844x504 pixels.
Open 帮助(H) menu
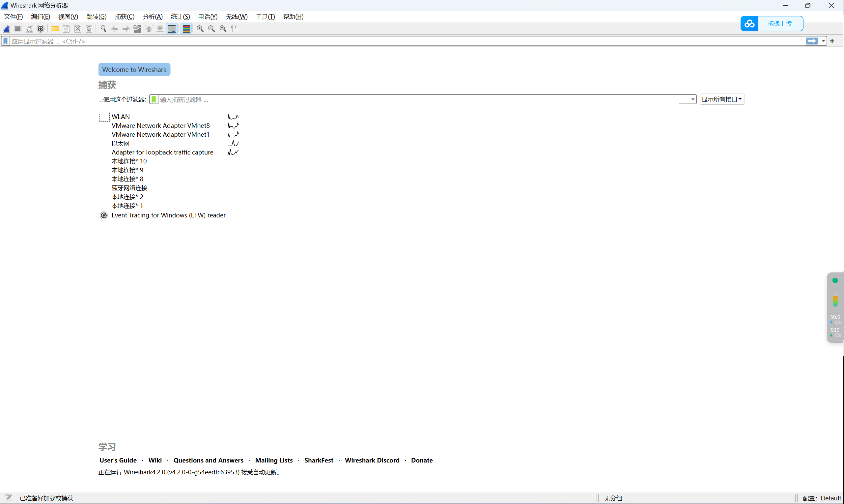pyautogui.click(x=293, y=17)
